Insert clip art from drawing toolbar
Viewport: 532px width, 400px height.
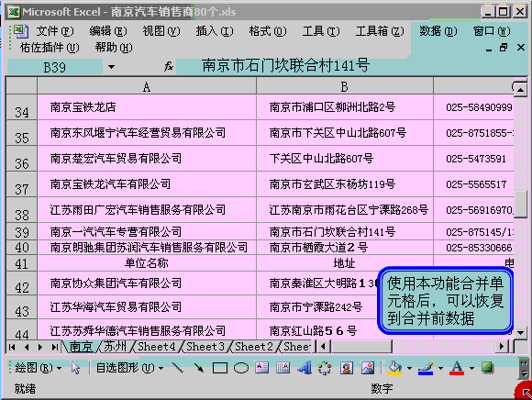click(x=347, y=368)
